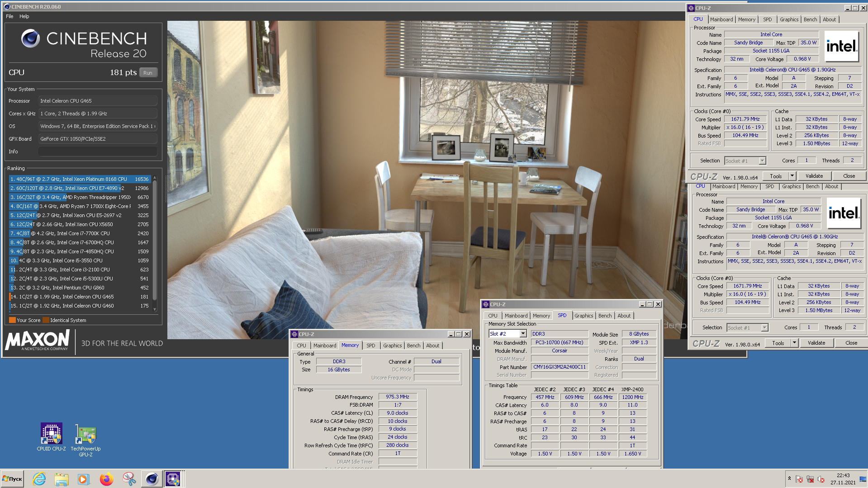Click the CPU-Z Memory window title icon
This screenshot has height=488, width=868.
[294, 334]
